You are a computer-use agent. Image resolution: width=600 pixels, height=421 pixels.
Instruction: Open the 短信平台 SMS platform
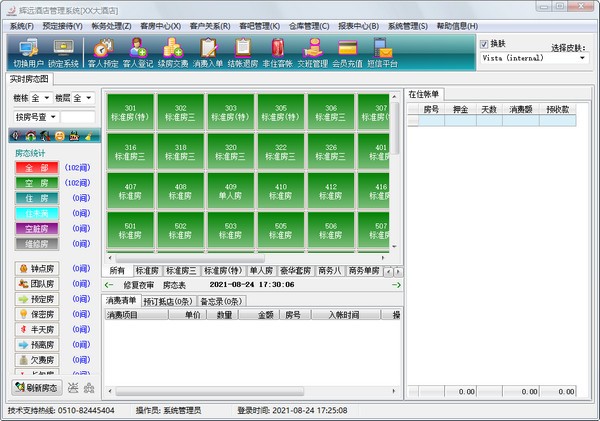pyautogui.click(x=381, y=51)
